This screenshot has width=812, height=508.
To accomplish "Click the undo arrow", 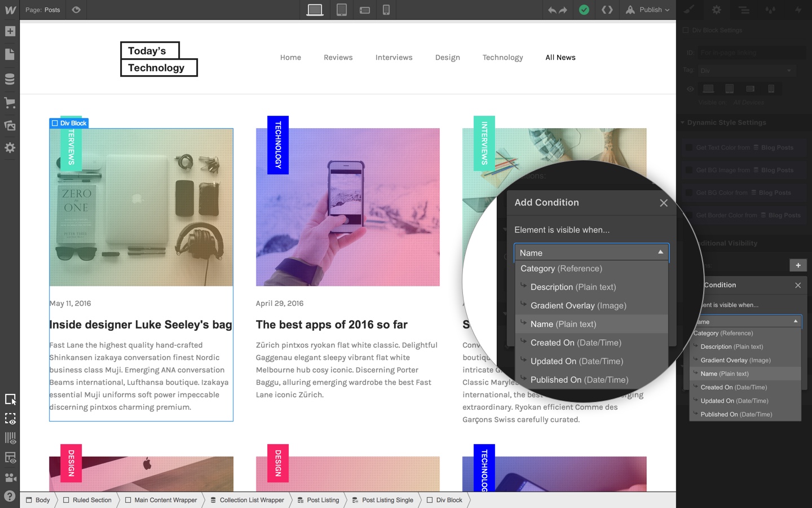I will pos(551,10).
